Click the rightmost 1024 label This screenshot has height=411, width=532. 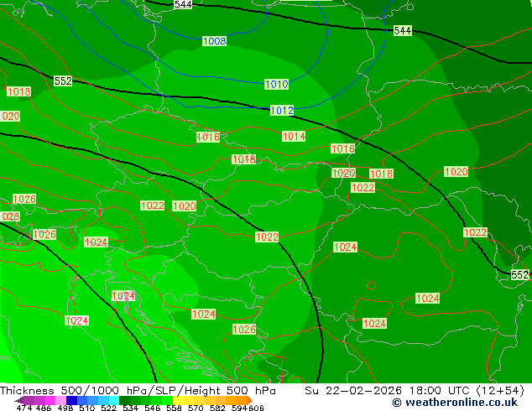coord(427,299)
